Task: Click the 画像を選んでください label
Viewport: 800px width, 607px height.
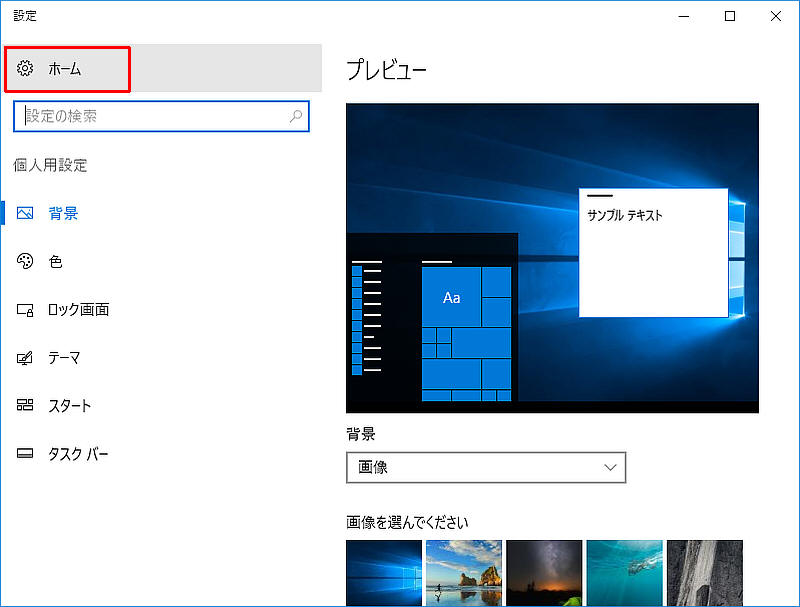Action: click(x=407, y=522)
